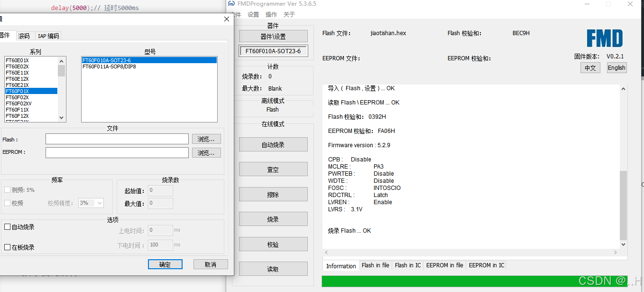Open the EEPROM in file tab
The image size is (644, 292).
tap(445, 265)
